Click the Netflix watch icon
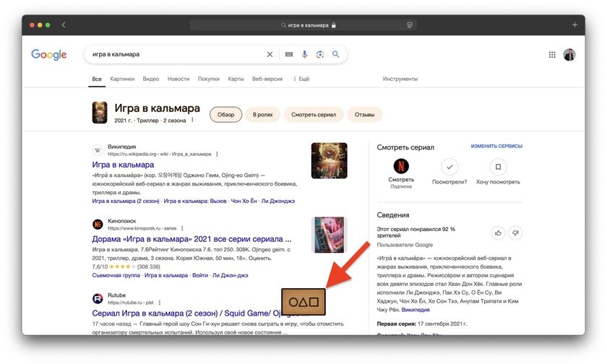607x364 pixels. pyautogui.click(x=401, y=166)
